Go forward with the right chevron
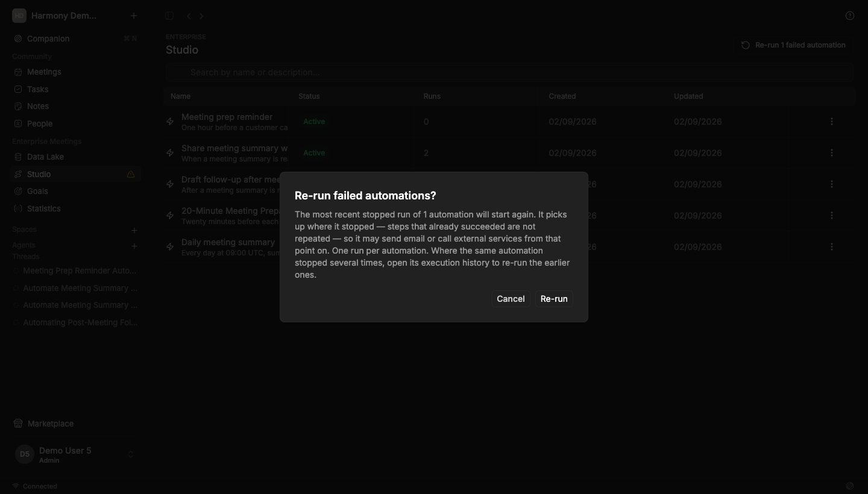This screenshot has width=868, height=494. tap(201, 16)
